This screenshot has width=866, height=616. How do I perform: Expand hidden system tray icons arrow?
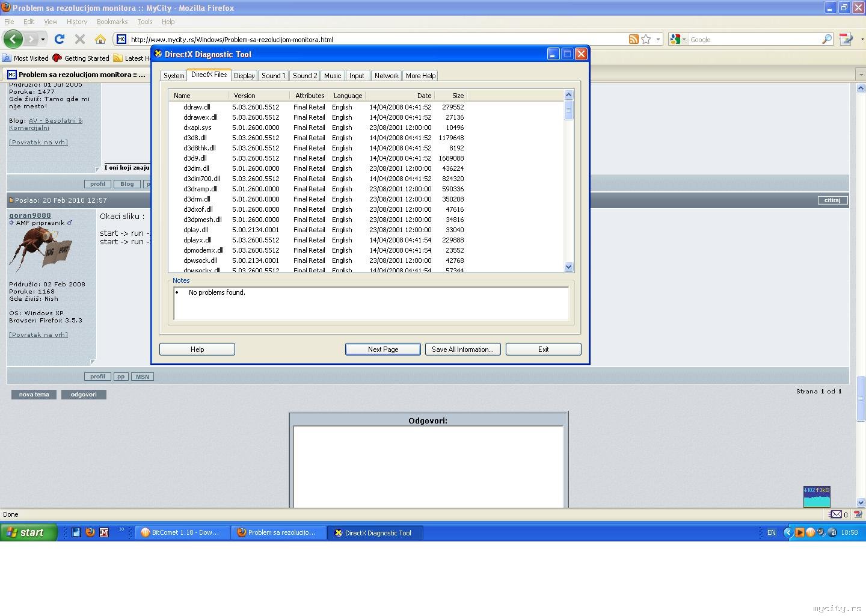click(x=788, y=532)
